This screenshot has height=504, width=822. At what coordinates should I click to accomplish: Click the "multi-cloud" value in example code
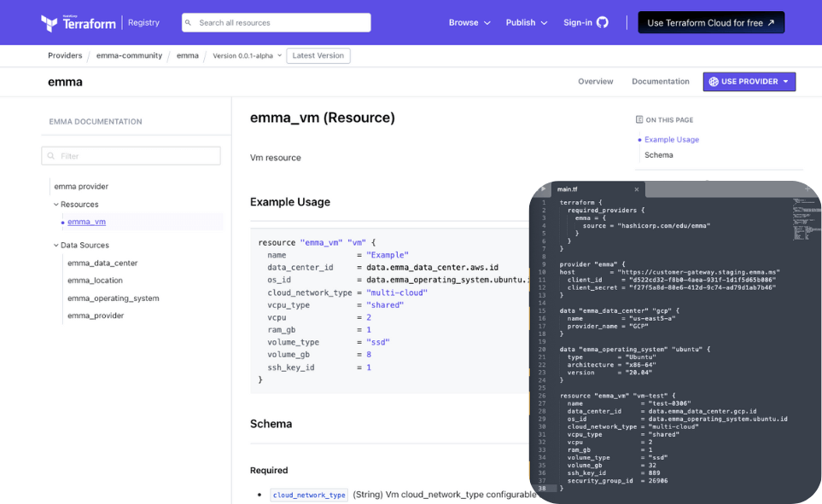coord(396,293)
